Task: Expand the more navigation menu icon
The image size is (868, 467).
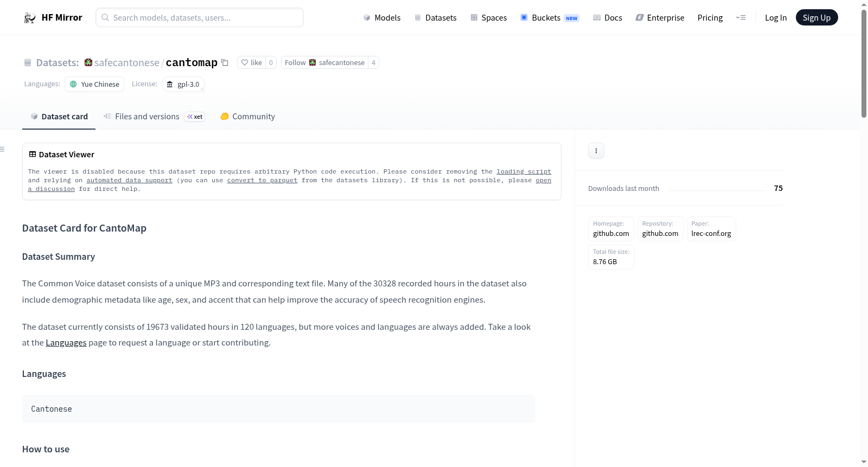Action: [741, 17]
